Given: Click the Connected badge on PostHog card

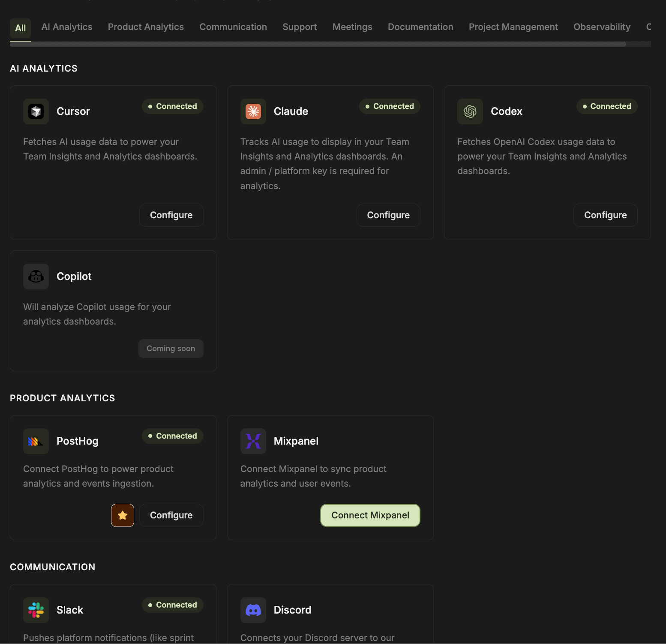Looking at the screenshot, I should point(173,436).
